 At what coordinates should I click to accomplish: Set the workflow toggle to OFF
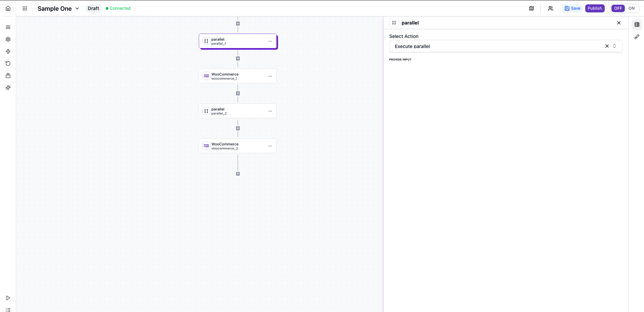[618, 8]
